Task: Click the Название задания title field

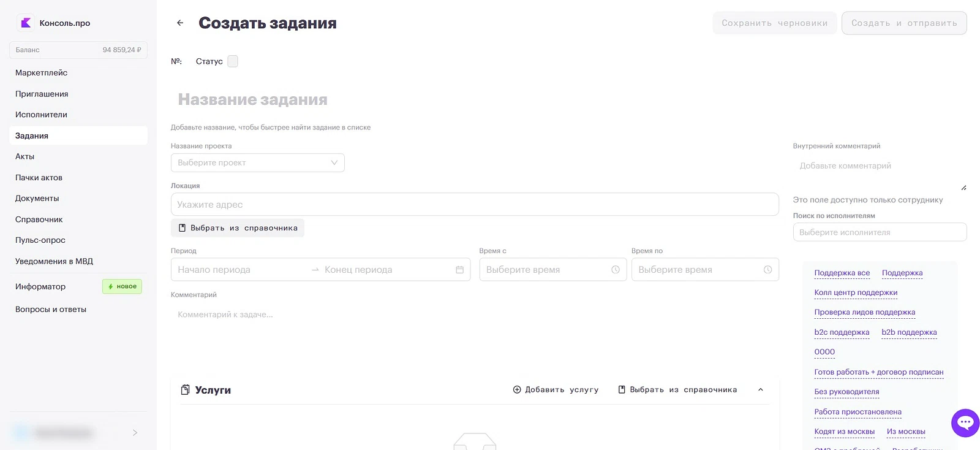Action: tap(475, 100)
